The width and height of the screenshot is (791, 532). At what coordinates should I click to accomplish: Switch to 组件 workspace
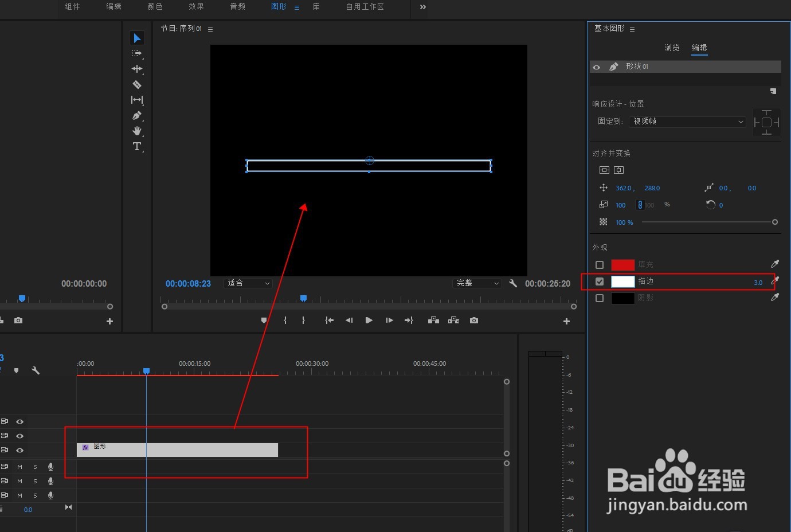point(72,7)
